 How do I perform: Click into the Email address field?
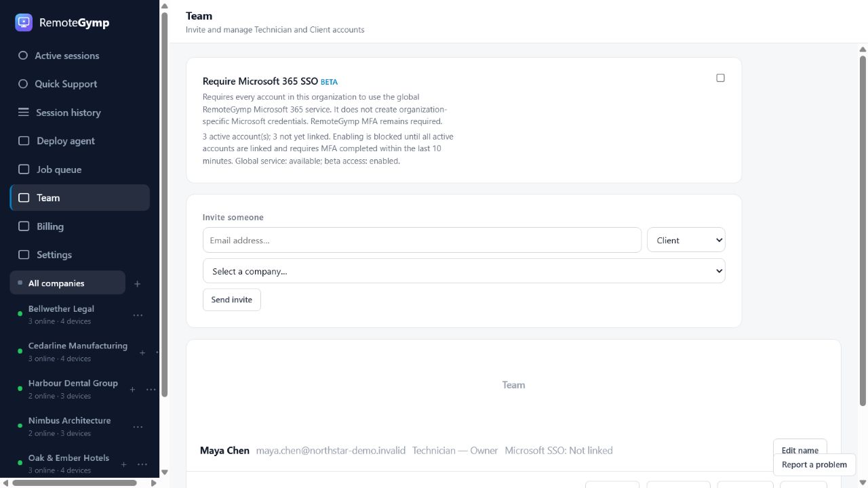pos(422,240)
